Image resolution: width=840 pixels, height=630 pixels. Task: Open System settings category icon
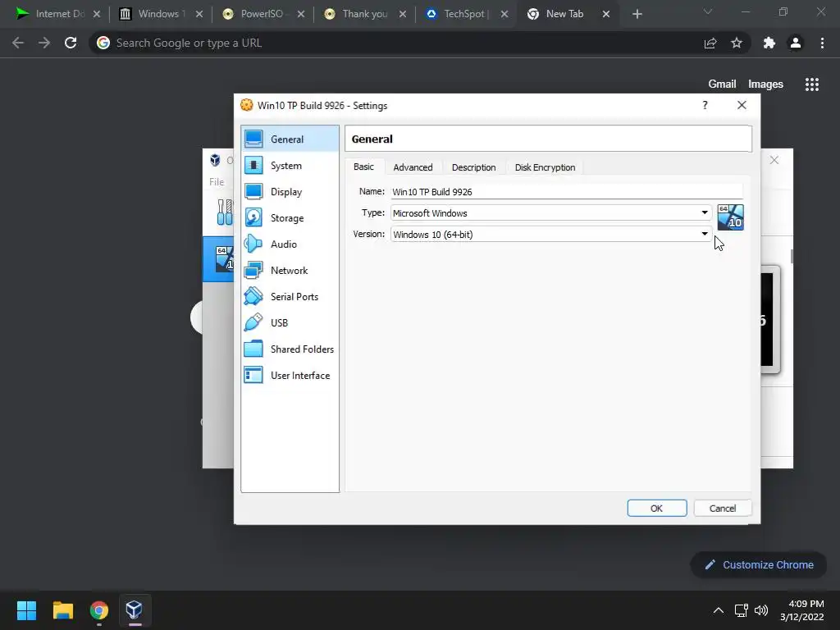pos(253,165)
